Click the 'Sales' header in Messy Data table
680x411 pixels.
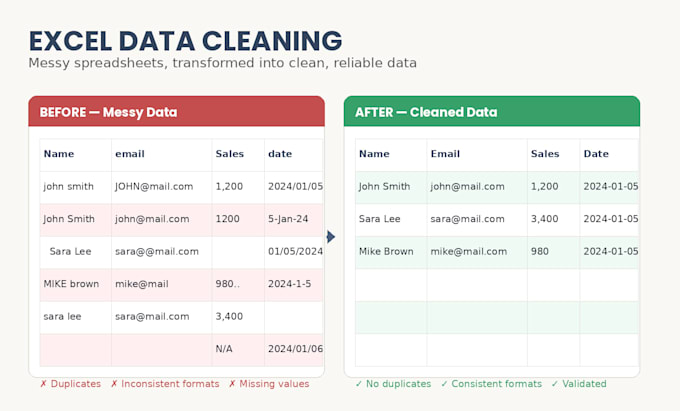(229, 154)
